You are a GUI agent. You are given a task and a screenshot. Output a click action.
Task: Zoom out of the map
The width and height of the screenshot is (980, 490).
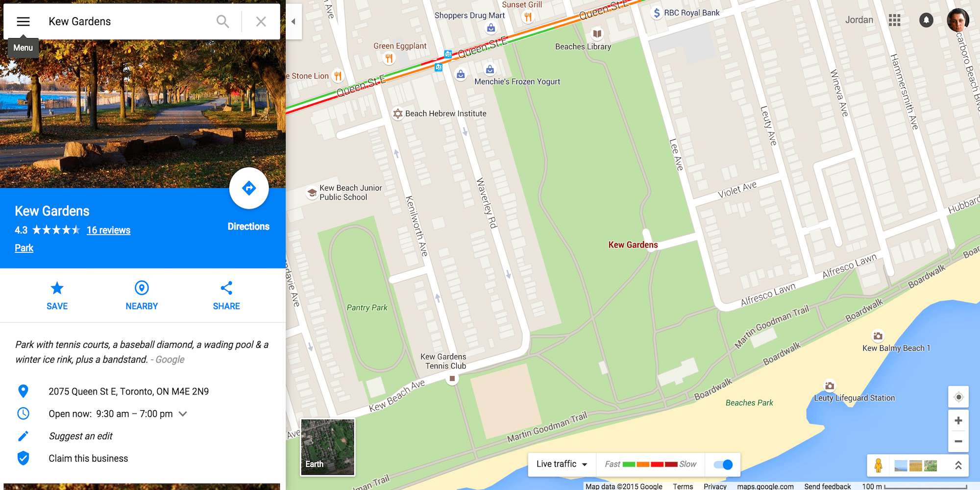pyautogui.click(x=958, y=441)
